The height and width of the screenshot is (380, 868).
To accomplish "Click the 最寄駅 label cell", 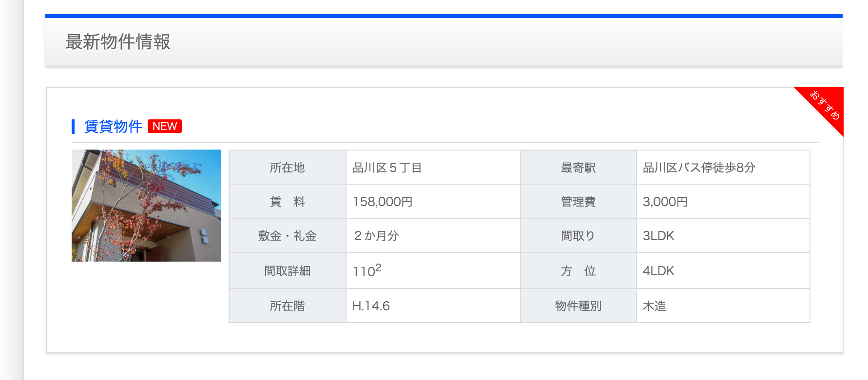I will pos(579,168).
